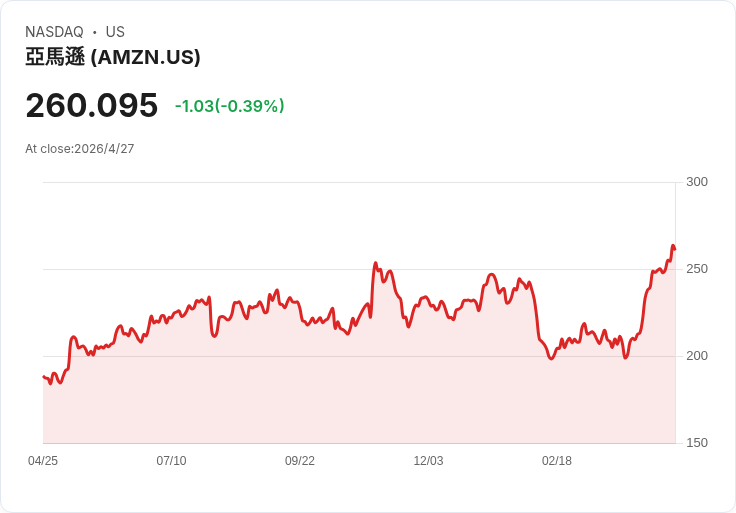The width and height of the screenshot is (736, 513).
Task: Click the pink shaded area above 09/22
Action: (300, 390)
